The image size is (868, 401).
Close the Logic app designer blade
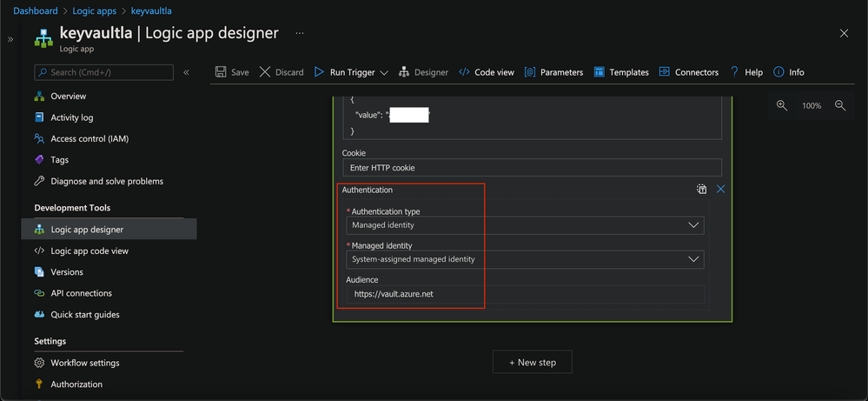coord(844,33)
